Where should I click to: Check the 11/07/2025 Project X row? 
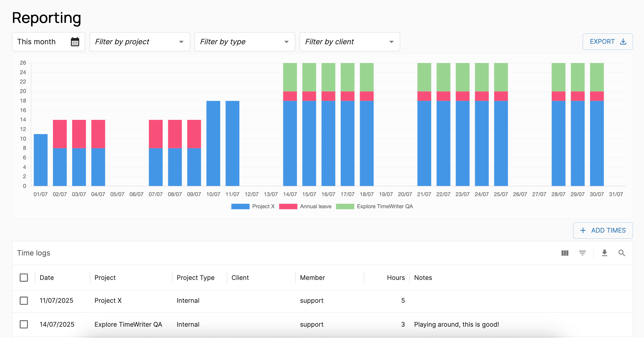click(24, 301)
